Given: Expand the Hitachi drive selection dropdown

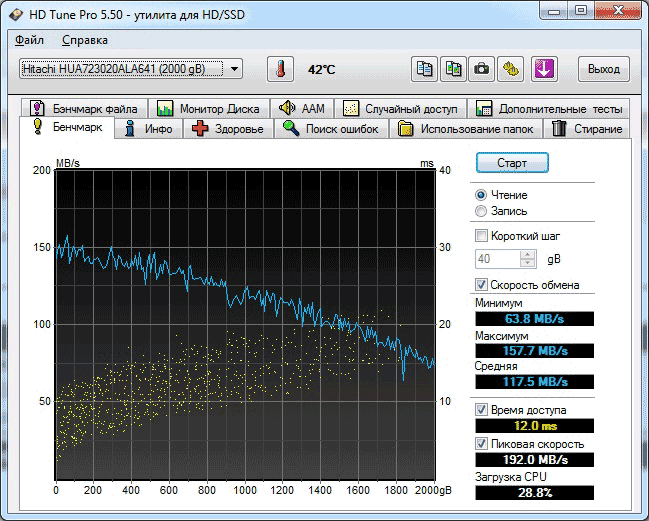Looking at the screenshot, I should (234, 69).
